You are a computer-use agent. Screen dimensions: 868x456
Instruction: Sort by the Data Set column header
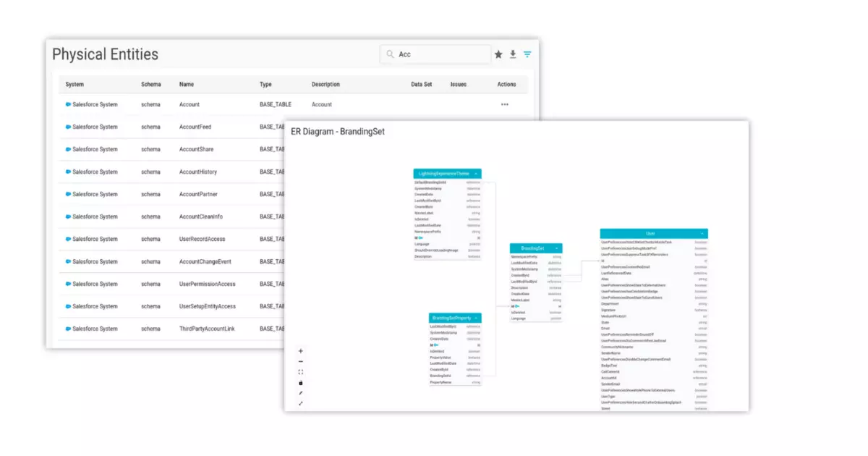coord(422,84)
